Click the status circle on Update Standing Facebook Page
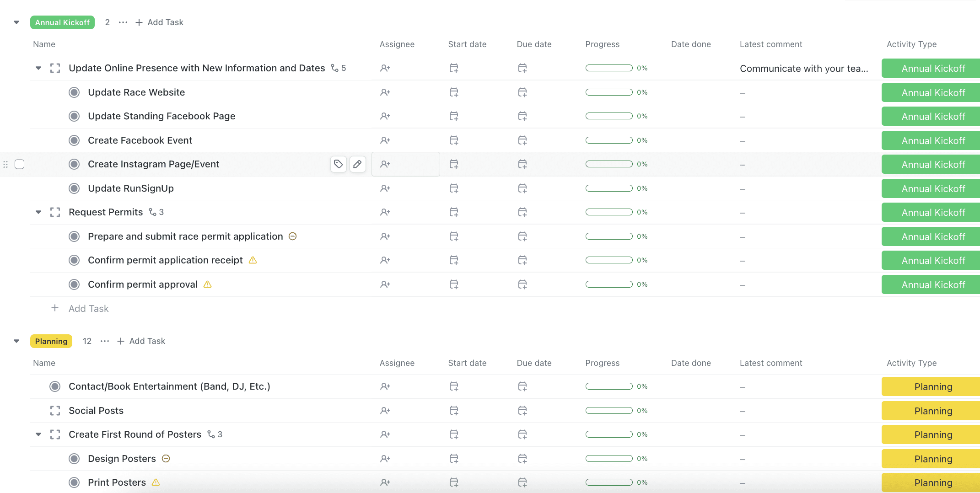The height and width of the screenshot is (493, 980). [74, 116]
